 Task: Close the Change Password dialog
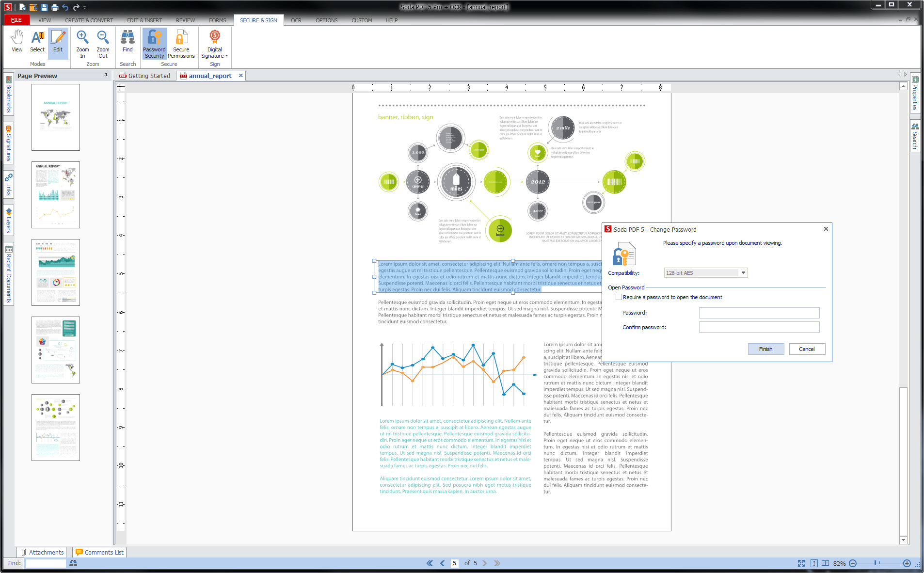pyautogui.click(x=826, y=229)
